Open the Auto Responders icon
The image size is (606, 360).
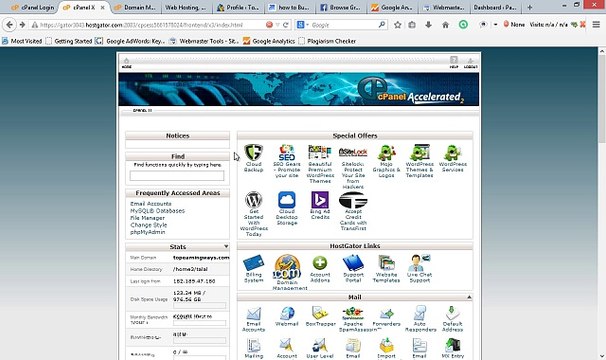point(419,314)
